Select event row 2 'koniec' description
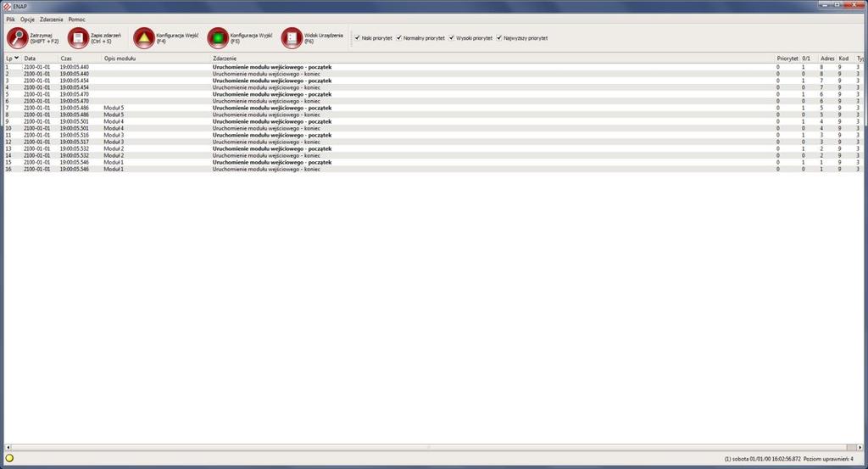Screen dimensions: 868x469 pos(266,74)
